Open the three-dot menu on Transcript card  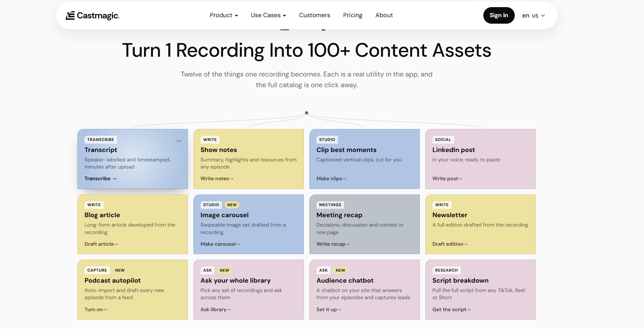(179, 141)
